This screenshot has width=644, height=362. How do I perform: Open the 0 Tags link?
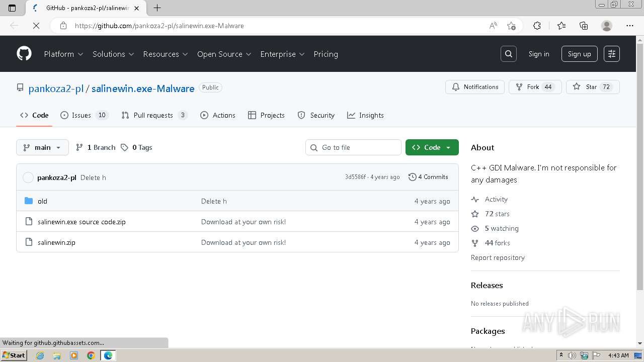[x=136, y=147]
